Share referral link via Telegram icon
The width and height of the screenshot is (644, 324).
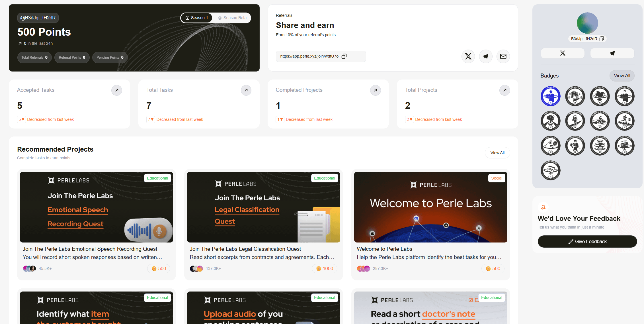486,56
